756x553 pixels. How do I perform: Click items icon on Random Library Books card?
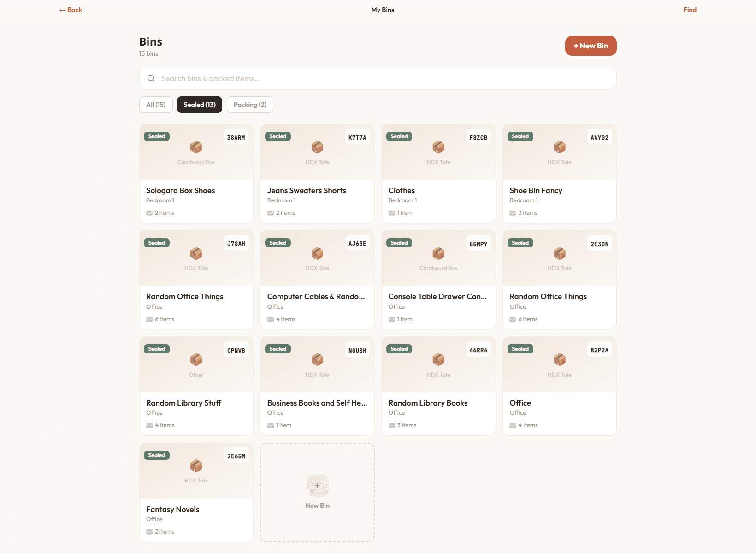coord(392,425)
